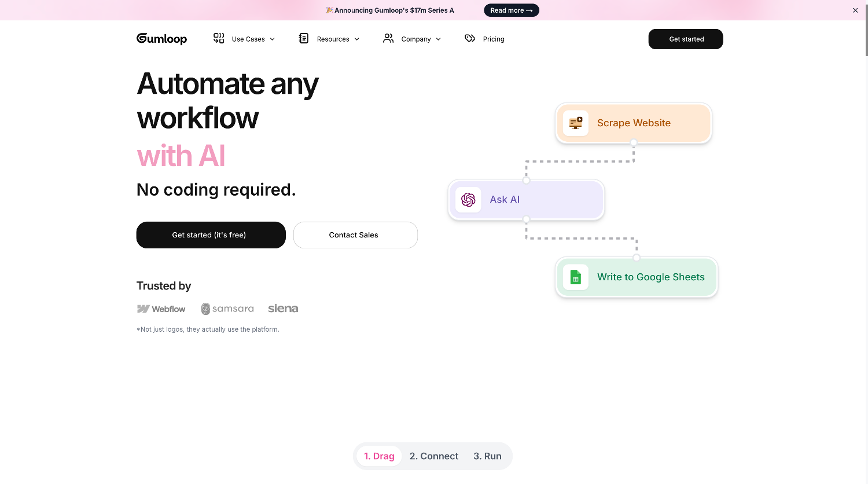
Task: Dismiss the Series A announcement banner
Action: 855,10
